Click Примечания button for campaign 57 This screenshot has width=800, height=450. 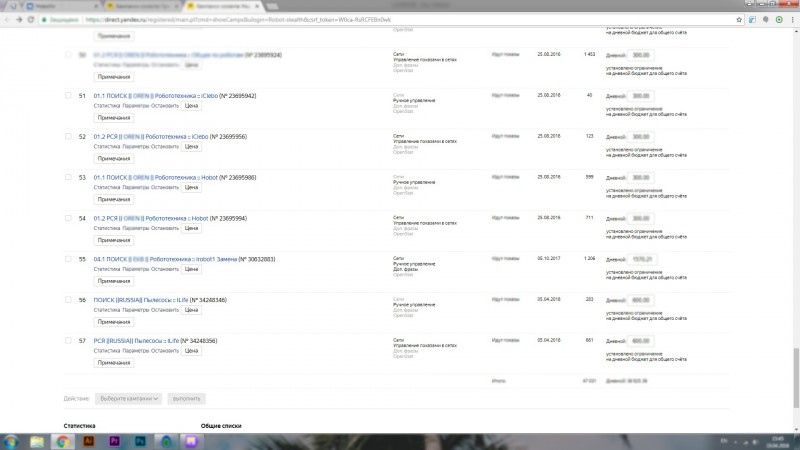point(114,363)
